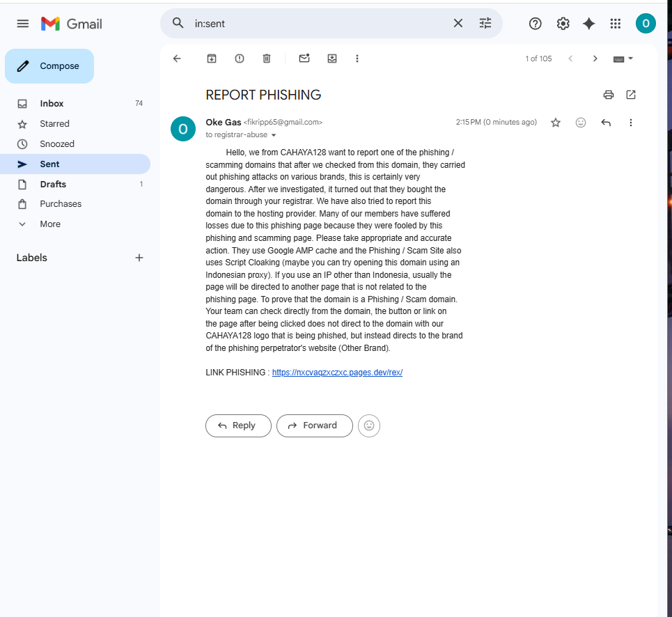The height and width of the screenshot is (617, 672).
Task: Clear the search with the X icon
Action: [458, 23]
